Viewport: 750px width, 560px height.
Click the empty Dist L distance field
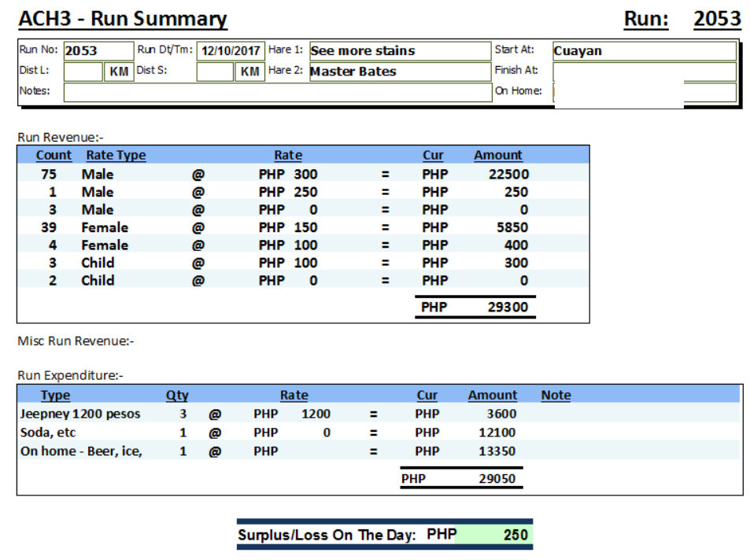pyautogui.click(x=83, y=72)
